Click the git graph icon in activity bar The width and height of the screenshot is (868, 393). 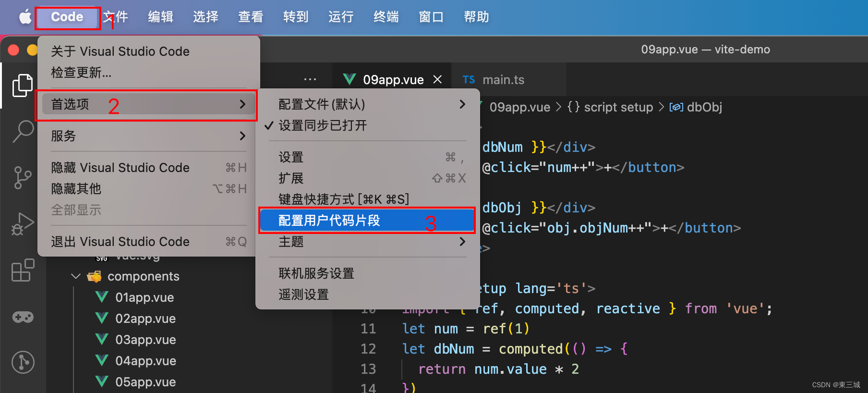(23, 362)
